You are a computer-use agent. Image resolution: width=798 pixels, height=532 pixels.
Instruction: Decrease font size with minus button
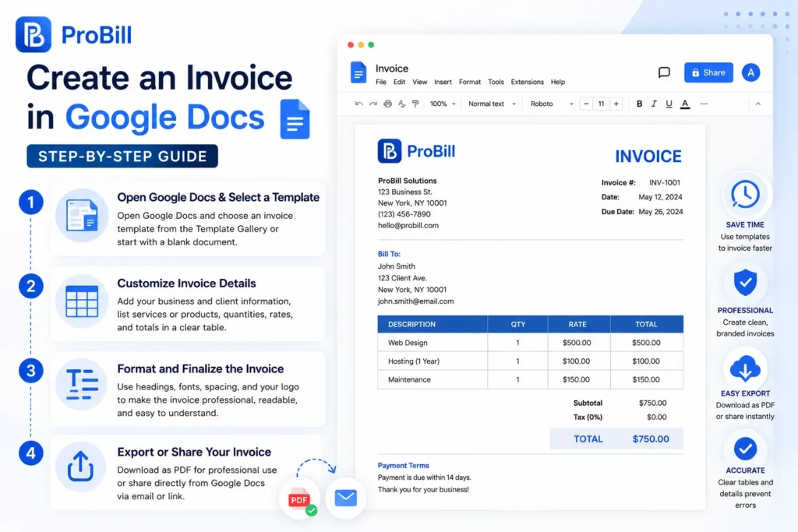click(x=586, y=104)
